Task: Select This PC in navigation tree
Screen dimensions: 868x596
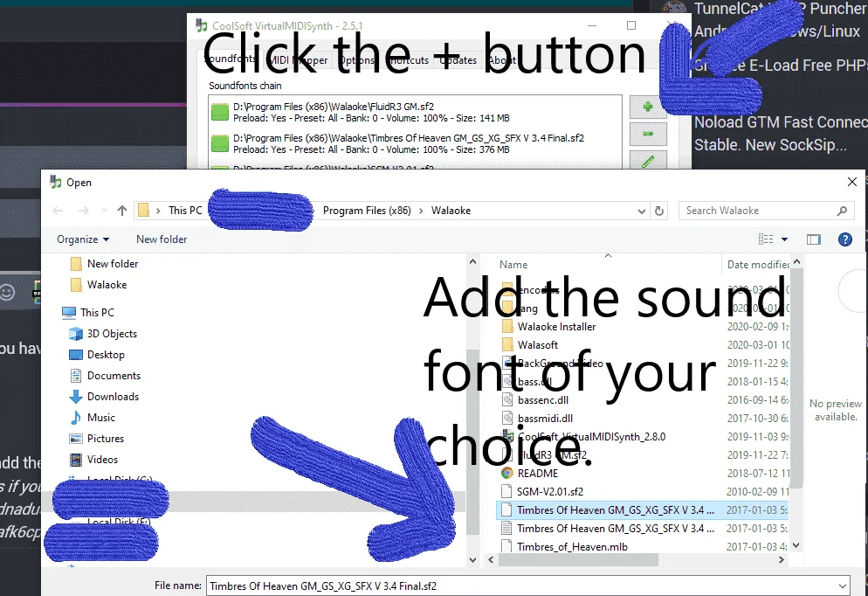Action: click(88, 312)
